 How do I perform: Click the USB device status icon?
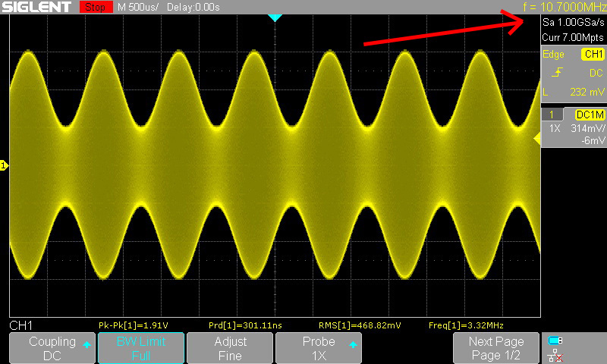coord(555,340)
